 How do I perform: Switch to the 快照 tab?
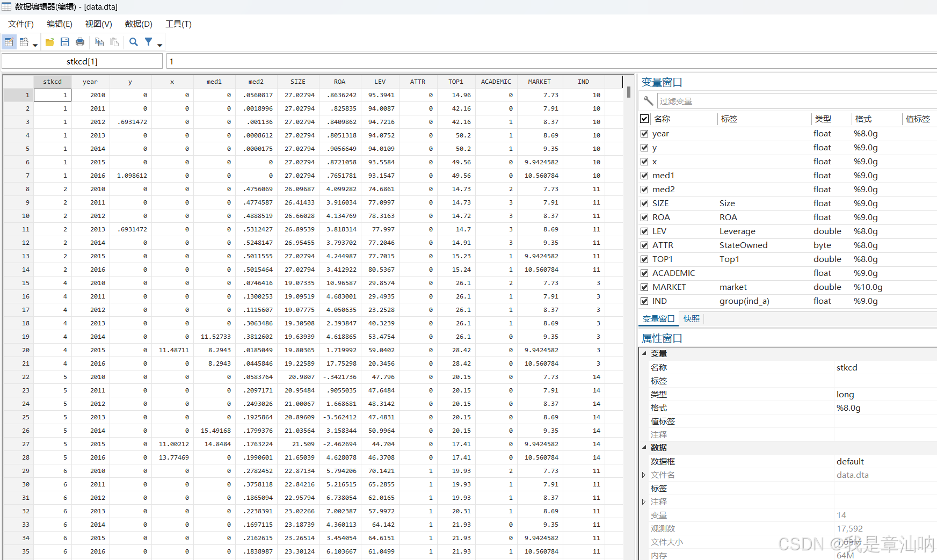pos(692,318)
